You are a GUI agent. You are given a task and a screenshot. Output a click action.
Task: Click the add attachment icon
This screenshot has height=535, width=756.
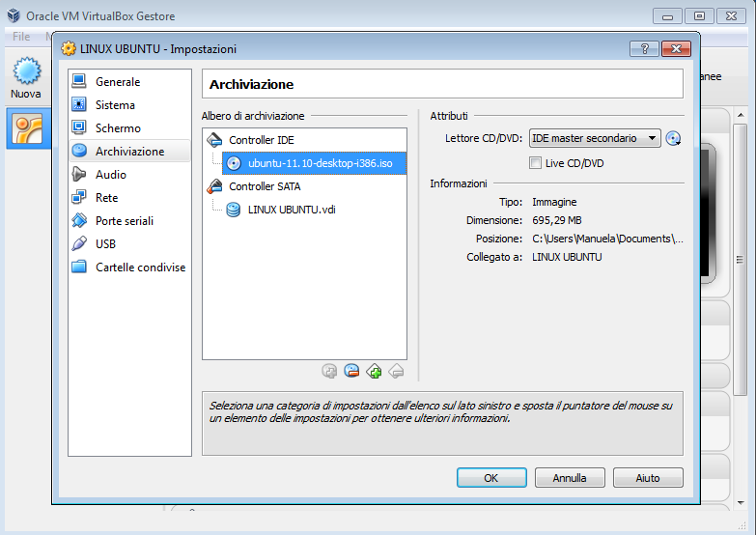[x=329, y=371]
